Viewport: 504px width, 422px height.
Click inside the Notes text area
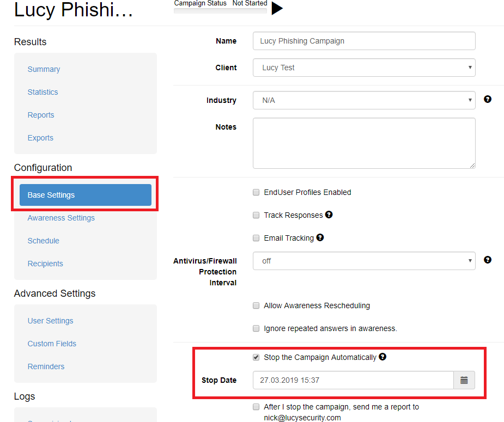point(364,143)
